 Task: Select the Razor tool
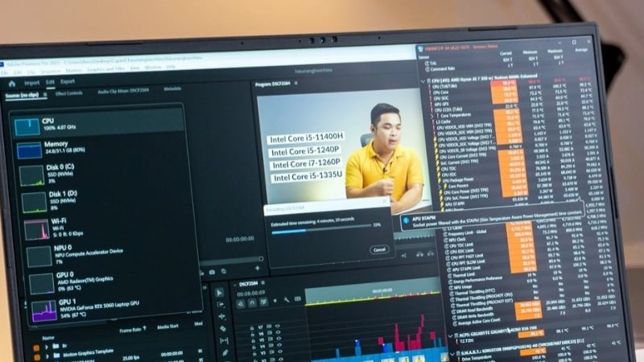(223, 329)
